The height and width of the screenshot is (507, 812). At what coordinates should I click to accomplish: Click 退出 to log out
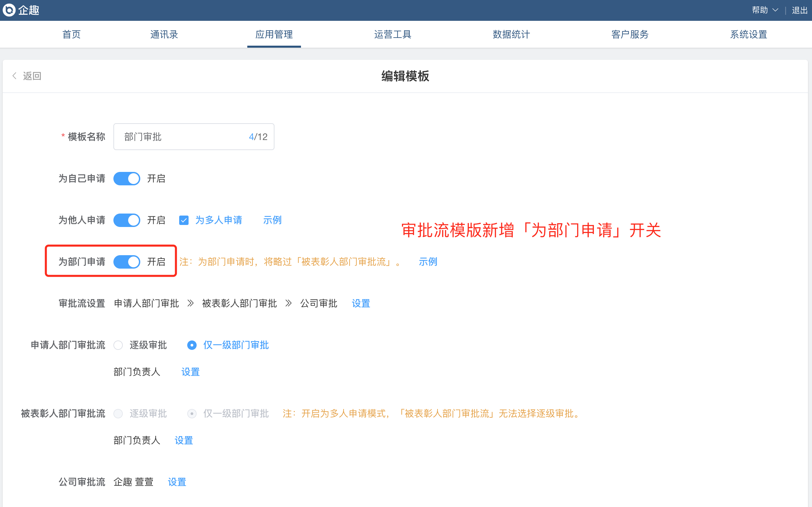[799, 10]
